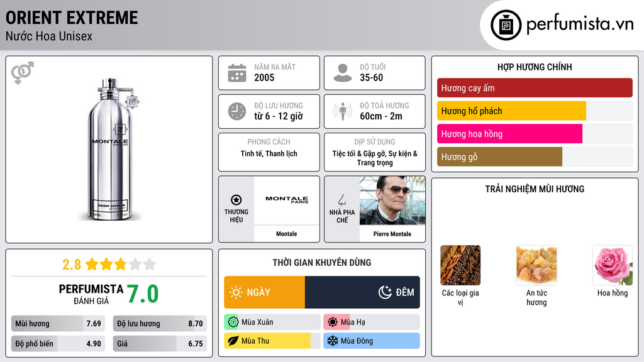Select the dark Đêm time segment
Viewport: 644px width, 362px height.
tap(362, 292)
